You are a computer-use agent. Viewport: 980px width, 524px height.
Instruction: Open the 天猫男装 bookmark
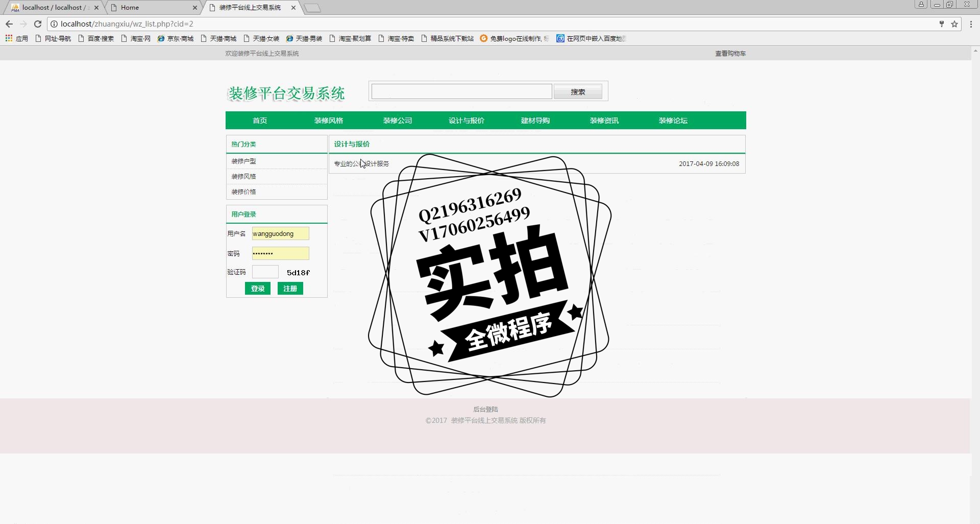coord(304,38)
